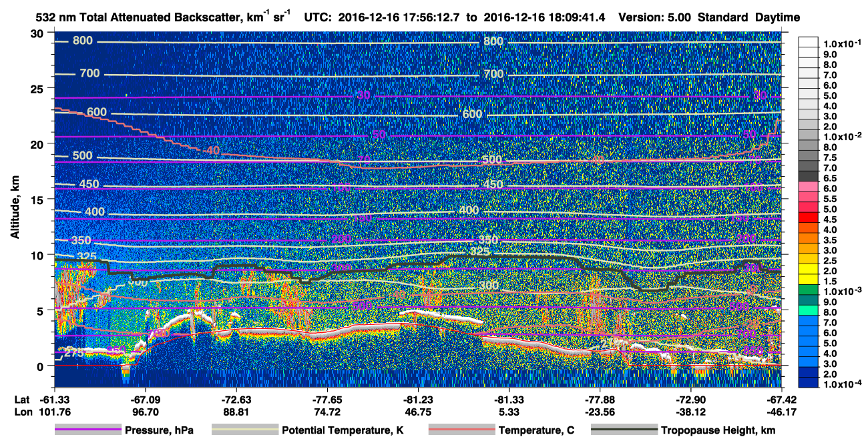Click the latitude value -77.88
The height and width of the screenshot is (445, 868).
599,400
